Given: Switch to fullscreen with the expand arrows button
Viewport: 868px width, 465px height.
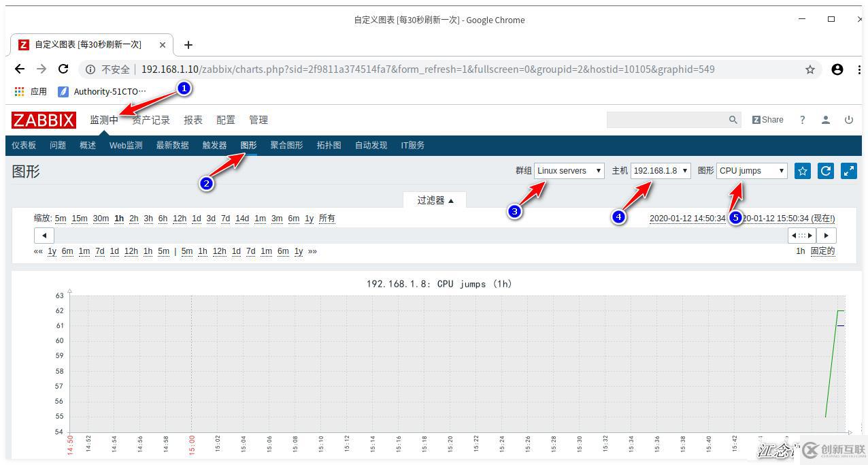Looking at the screenshot, I should coord(849,171).
